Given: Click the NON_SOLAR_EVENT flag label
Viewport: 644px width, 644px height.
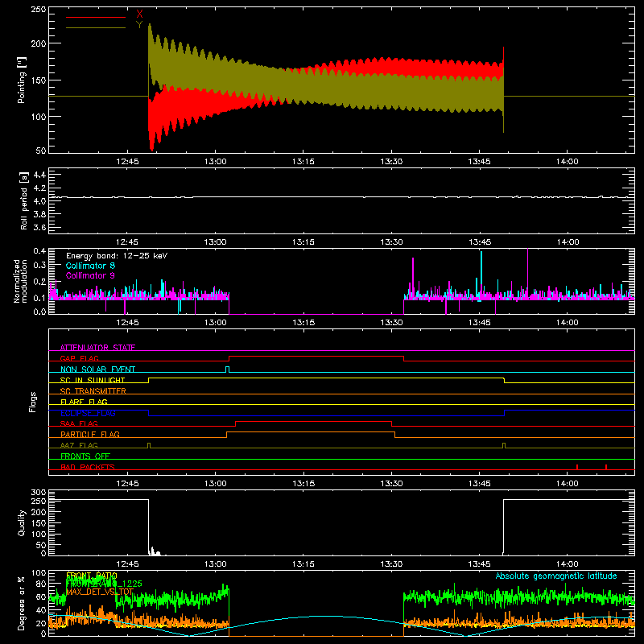Looking at the screenshot, I should pyautogui.click(x=97, y=369).
